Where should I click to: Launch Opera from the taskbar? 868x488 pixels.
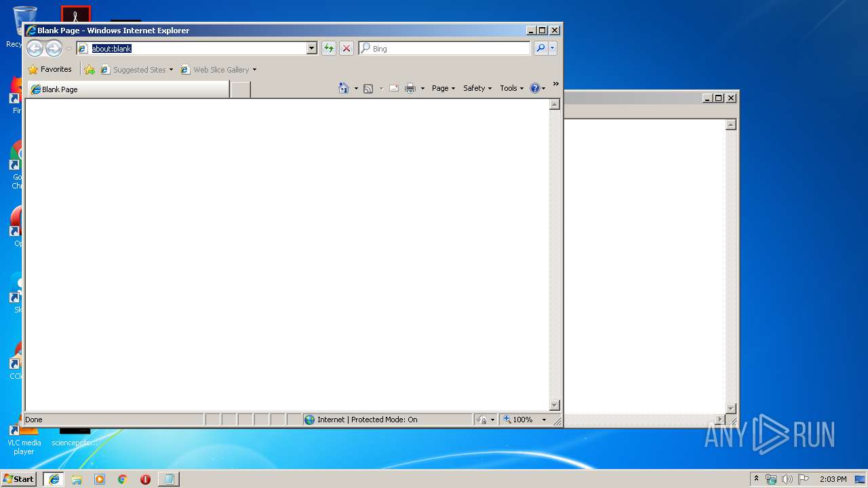click(145, 479)
